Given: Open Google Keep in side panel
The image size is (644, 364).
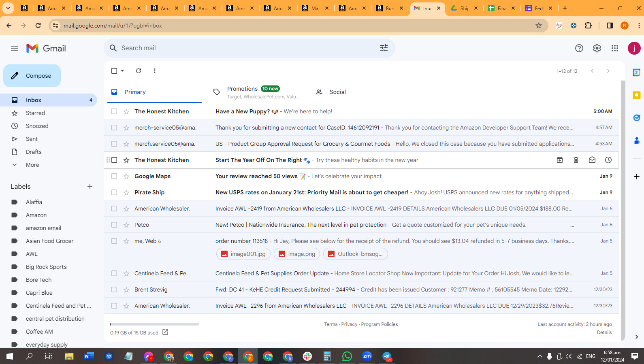Looking at the screenshot, I should [637, 95].
